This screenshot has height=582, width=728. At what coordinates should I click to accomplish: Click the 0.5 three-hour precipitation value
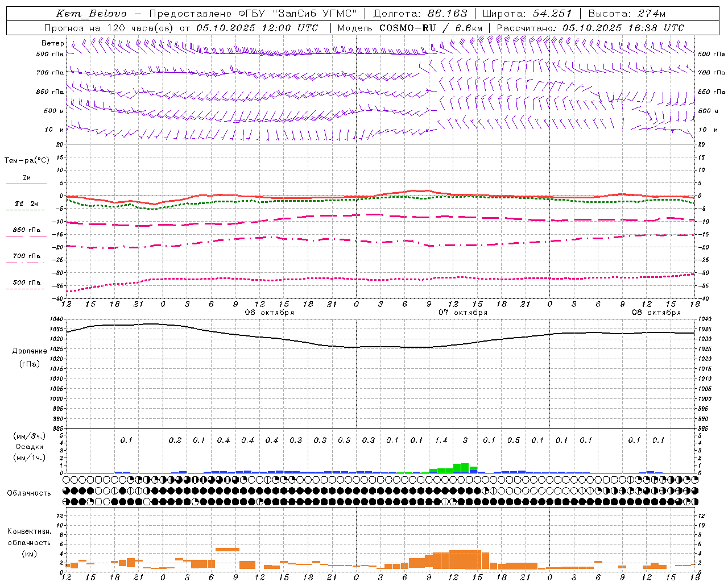pyautogui.click(x=514, y=440)
